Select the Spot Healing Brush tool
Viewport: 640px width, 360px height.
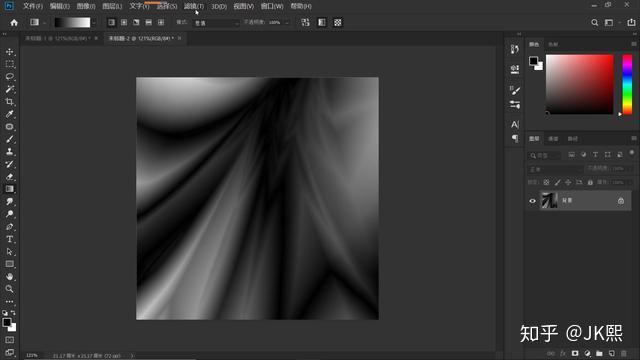click(9, 127)
